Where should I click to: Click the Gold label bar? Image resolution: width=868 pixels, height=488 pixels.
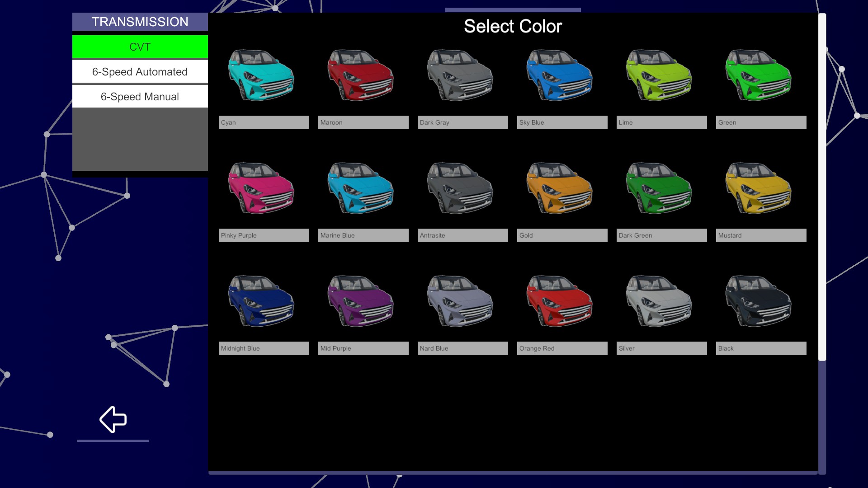[562, 235]
